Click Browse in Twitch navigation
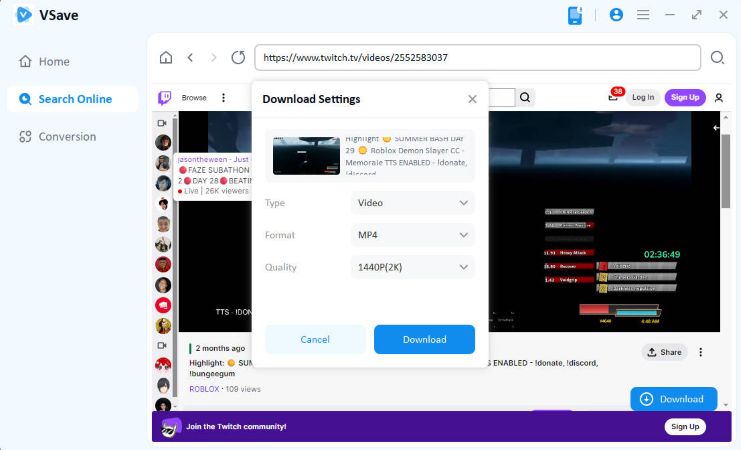The image size is (741, 450). (194, 98)
